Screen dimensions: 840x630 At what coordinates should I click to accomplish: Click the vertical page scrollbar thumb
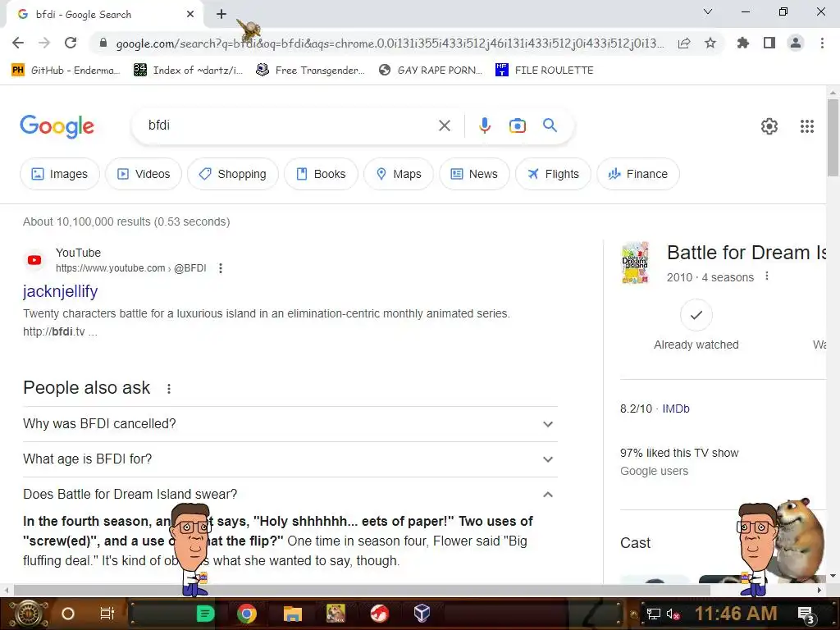click(x=833, y=137)
